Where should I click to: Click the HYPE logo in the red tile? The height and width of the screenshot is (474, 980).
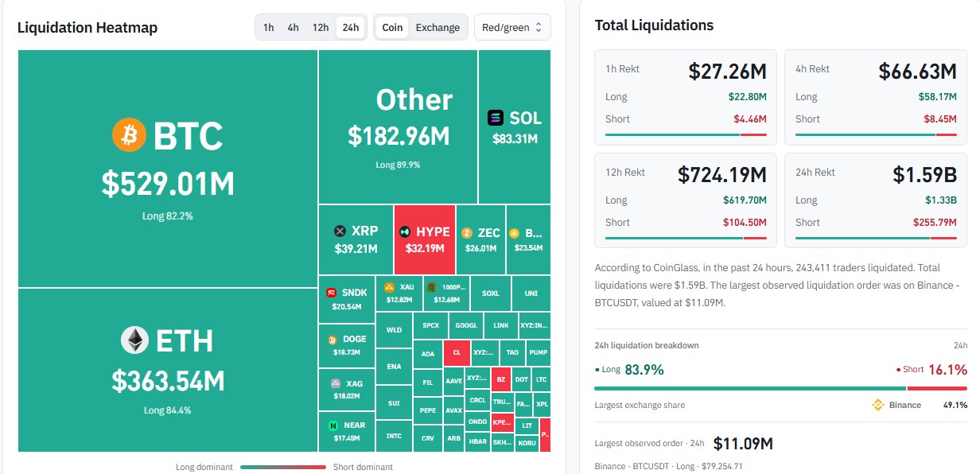pyautogui.click(x=405, y=232)
